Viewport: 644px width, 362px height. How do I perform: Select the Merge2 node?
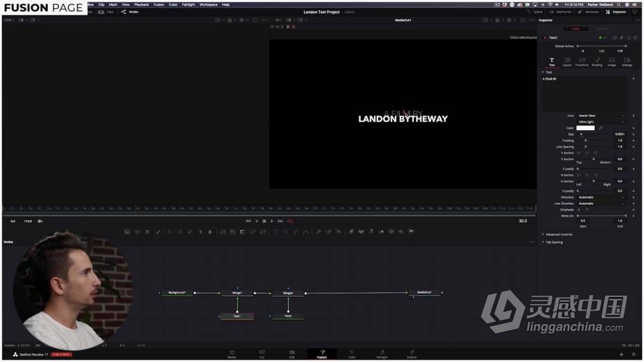288,293
